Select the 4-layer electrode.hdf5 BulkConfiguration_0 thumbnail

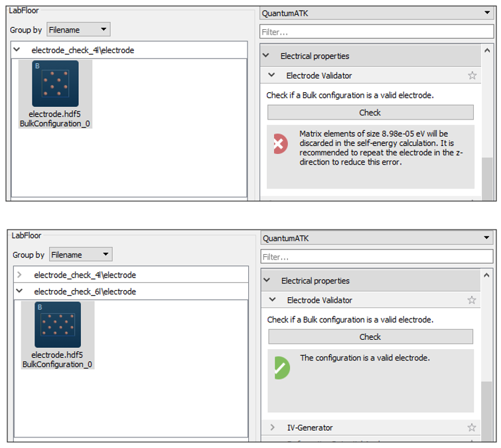55,94
